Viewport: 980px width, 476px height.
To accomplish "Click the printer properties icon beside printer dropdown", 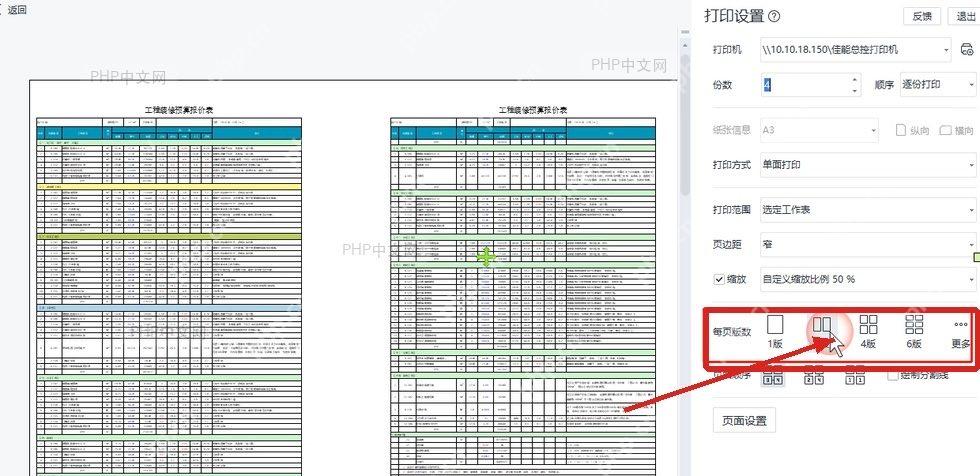I will tap(966, 49).
